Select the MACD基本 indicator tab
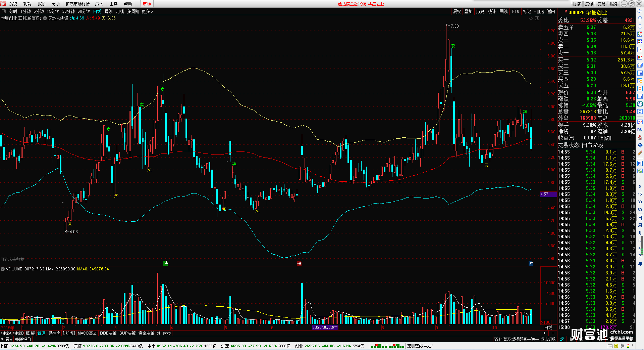The image size is (644, 350). [x=87, y=333]
